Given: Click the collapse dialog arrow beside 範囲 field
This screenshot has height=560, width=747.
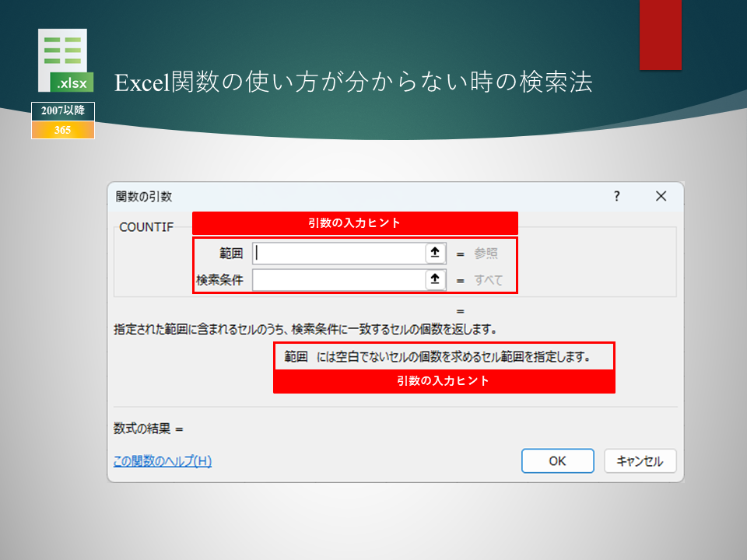Looking at the screenshot, I should click(x=436, y=253).
